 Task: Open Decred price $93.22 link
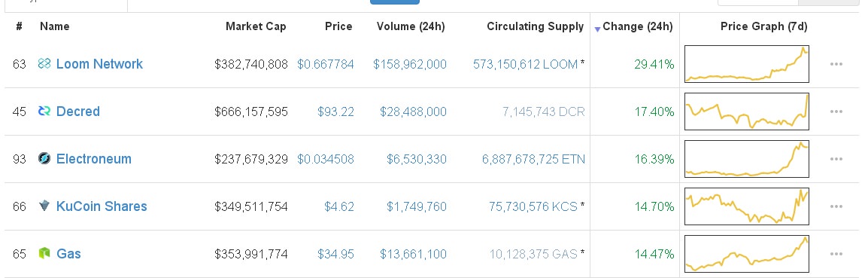point(335,112)
